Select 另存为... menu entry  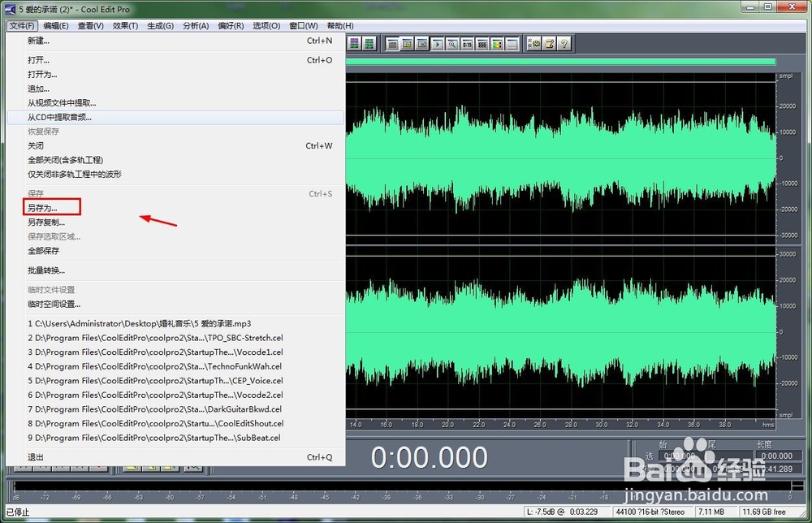coord(176,208)
